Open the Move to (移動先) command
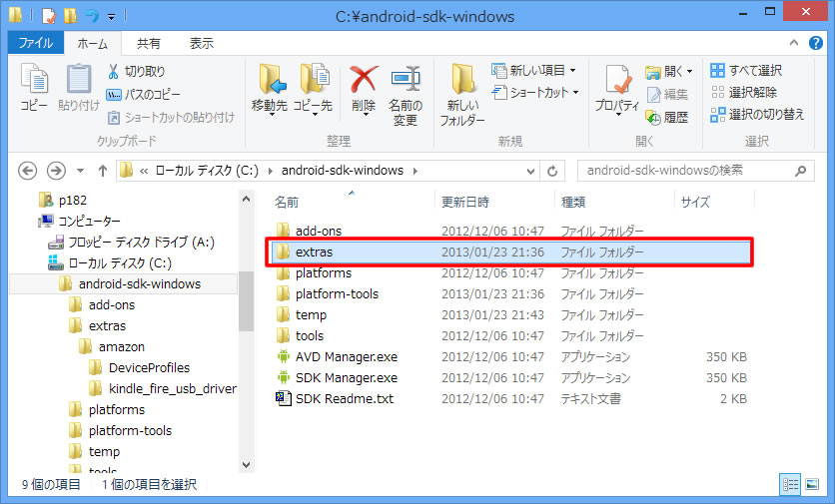Screen dimensions: 835x504 (270, 88)
